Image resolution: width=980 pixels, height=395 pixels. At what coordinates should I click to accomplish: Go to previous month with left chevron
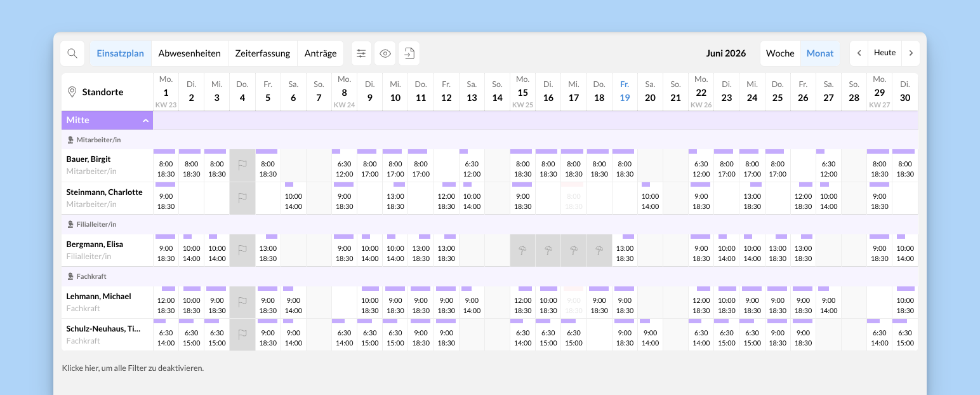pyautogui.click(x=859, y=53)
